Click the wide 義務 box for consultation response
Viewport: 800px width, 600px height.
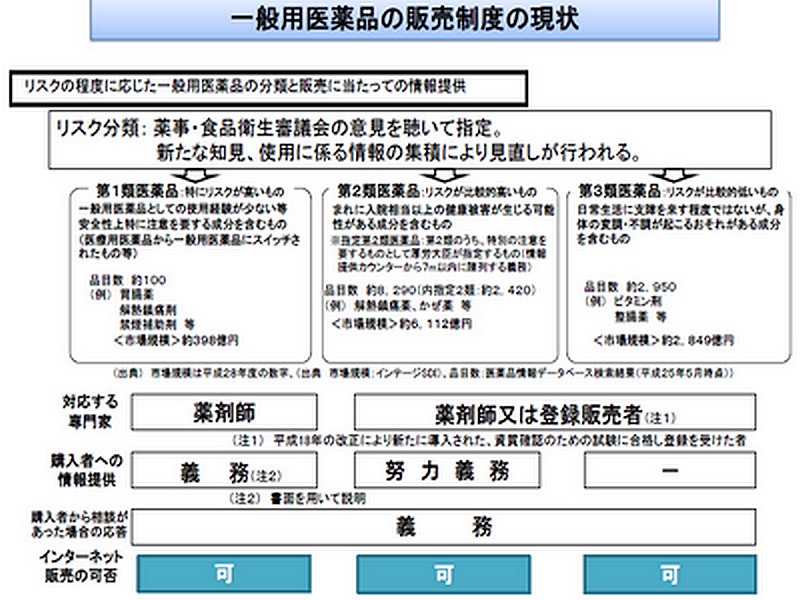[443, 524]
